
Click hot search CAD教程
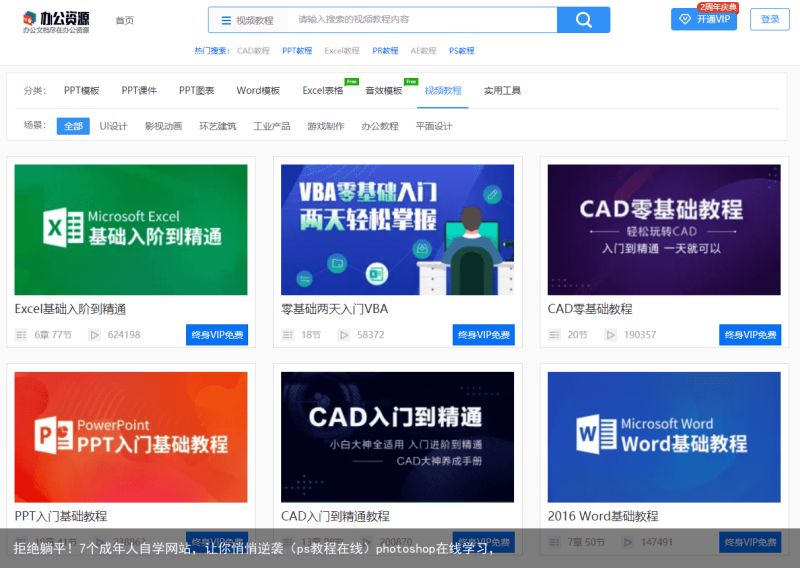pyautogui.click(x=253, y=51)
